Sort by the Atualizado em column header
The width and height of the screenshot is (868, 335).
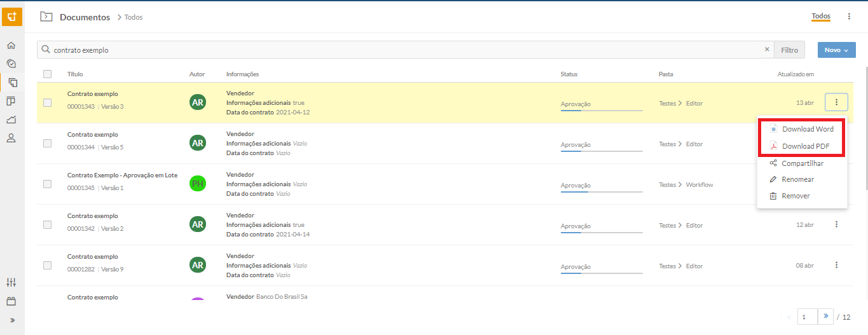pos(796,74)
